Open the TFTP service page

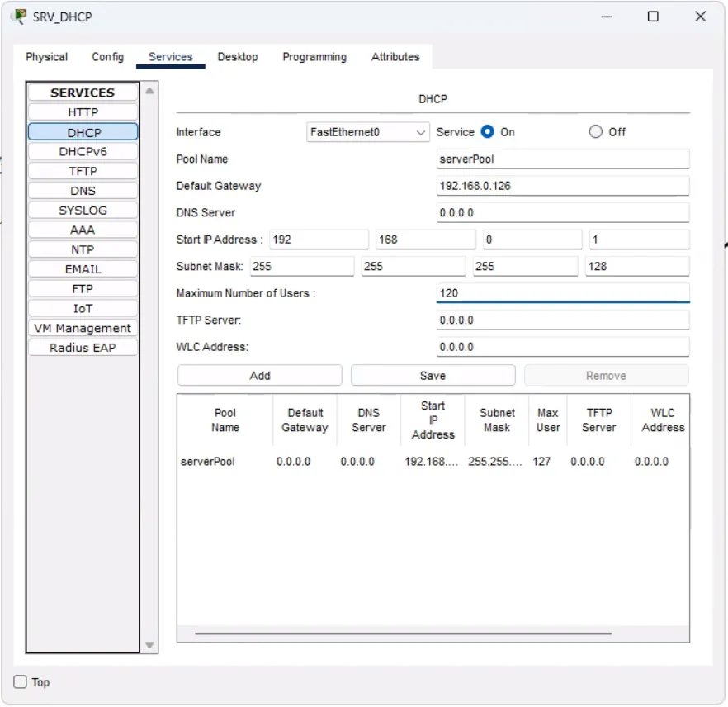coord(83,171)
